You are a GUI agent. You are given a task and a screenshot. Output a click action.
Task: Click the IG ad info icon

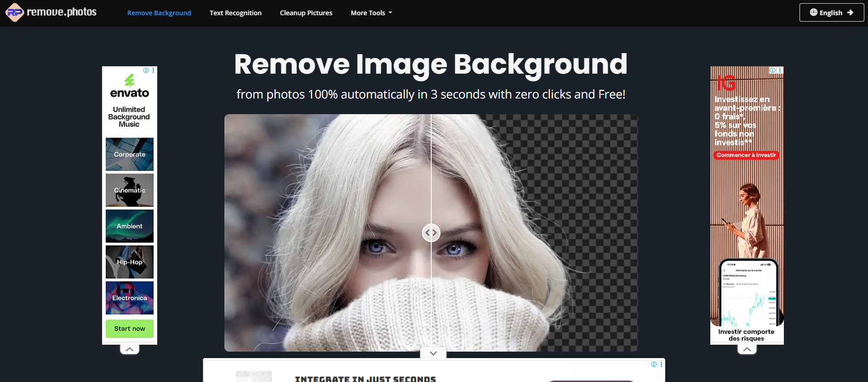click(x=772, y=70)
